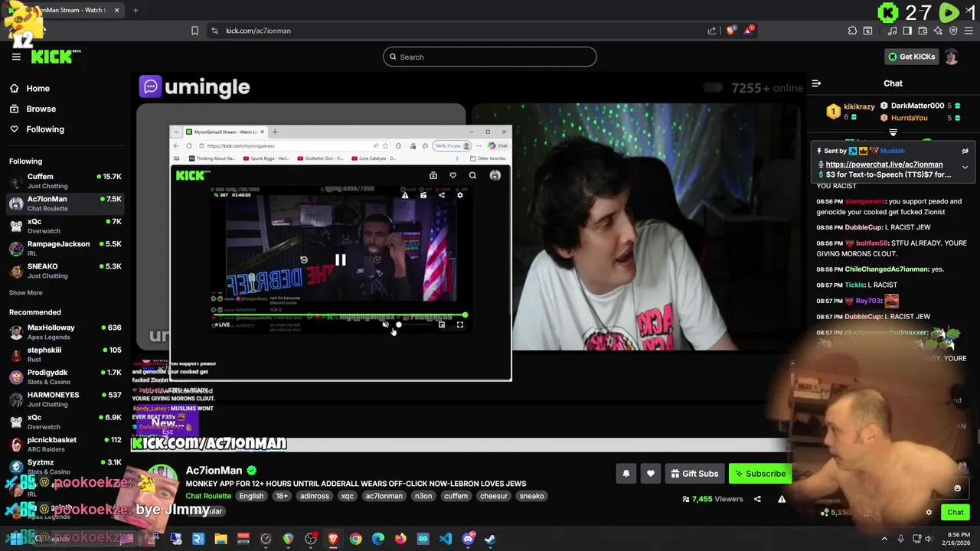Bookmark page with bookmark icon
Screen dimensions: 980x551
click(x=194, y=31)
